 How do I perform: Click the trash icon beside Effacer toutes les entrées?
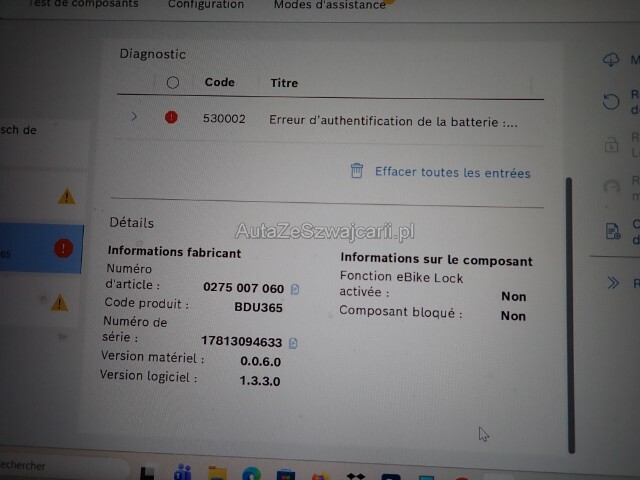[357, 171]
